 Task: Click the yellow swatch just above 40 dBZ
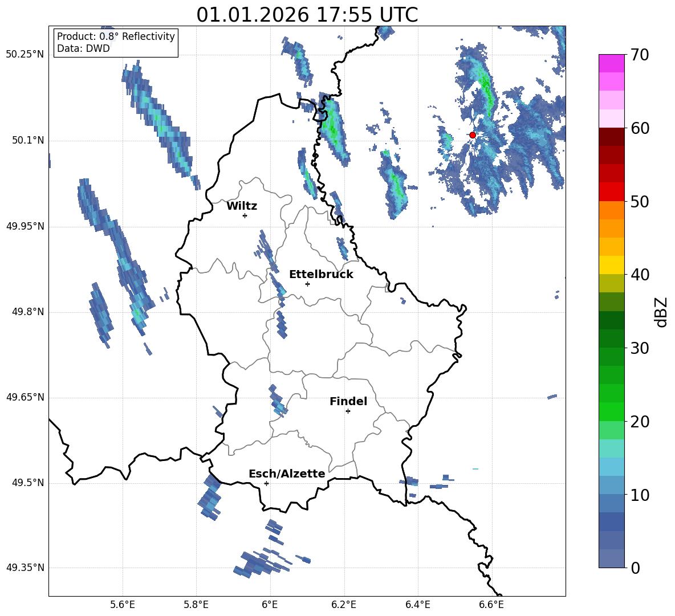pyautogui.click(x=611, y=266)
